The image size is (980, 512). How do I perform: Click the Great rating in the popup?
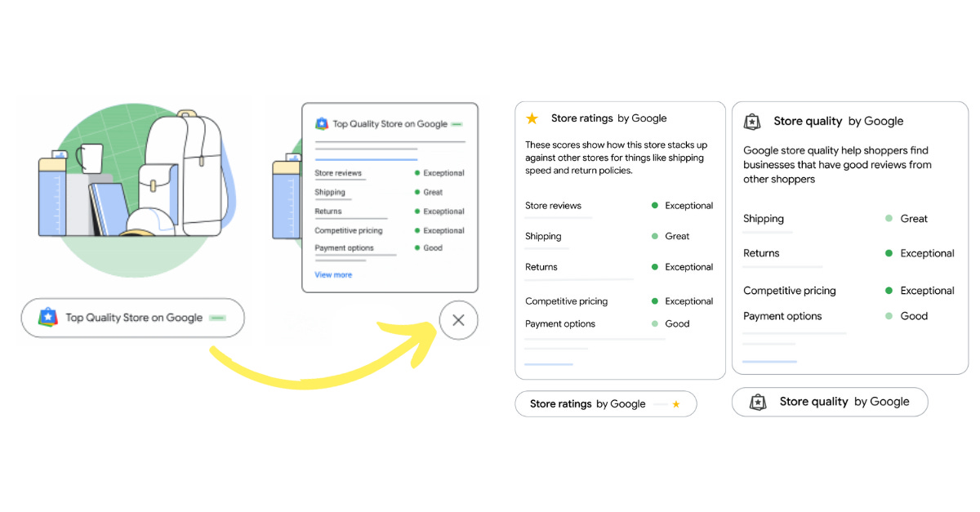pos(433,193)
